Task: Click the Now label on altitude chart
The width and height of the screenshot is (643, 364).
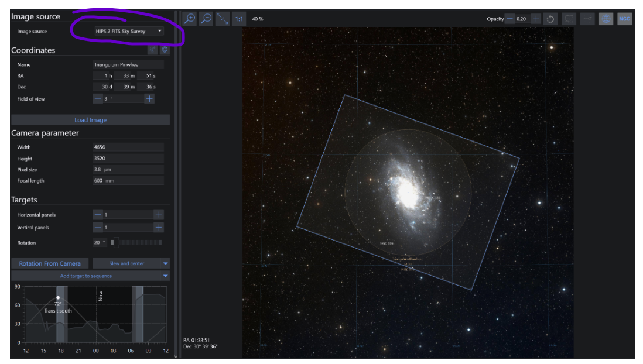Action: point(101,296)
